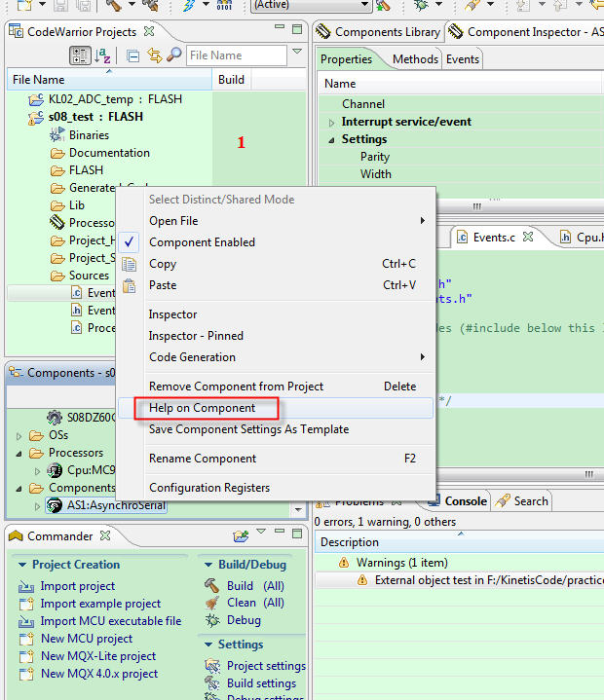The image size is (604, 700).
Task: Select the Properties tab
Action: tap(346, 59)
